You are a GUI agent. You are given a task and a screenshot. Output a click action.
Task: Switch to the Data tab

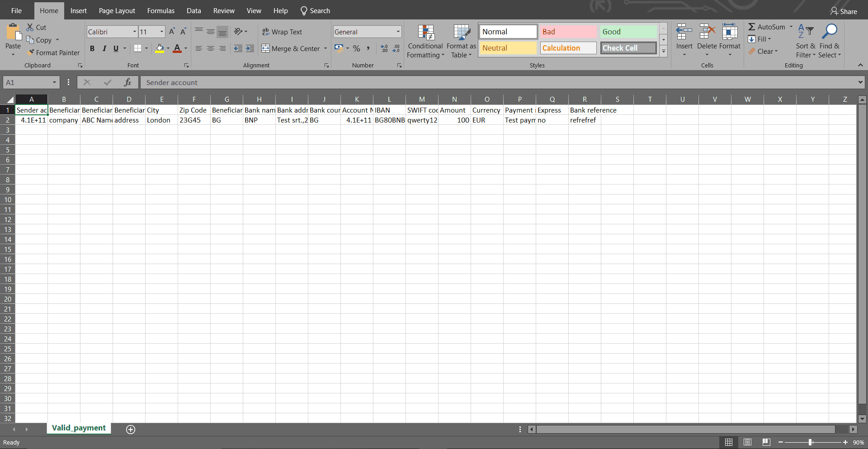pos(194,10)
